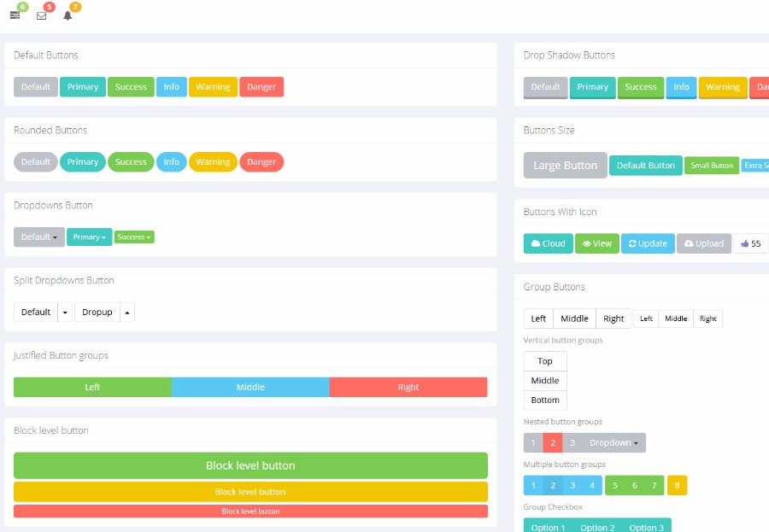
Task: Click the Dropup split button label
Action: tap(97, 313)
